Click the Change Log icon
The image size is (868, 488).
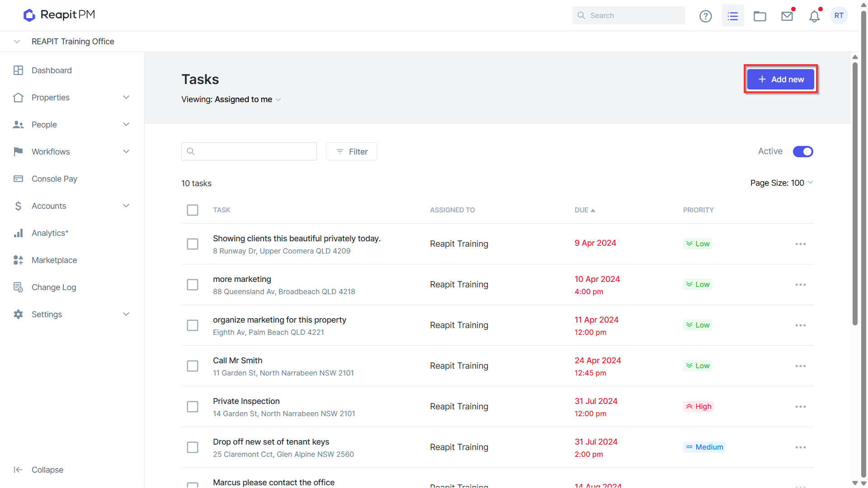18,287
